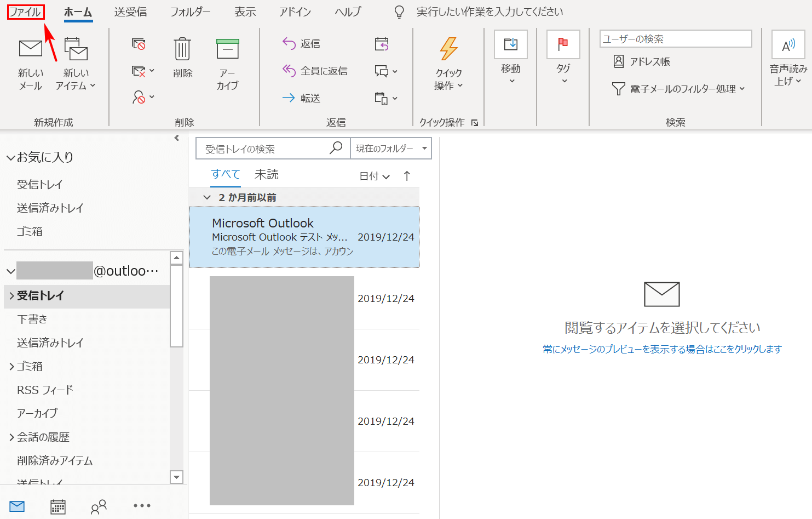
Task: Open the Add-ins (アドイン) tab
Action: click(x=295, y=12)
